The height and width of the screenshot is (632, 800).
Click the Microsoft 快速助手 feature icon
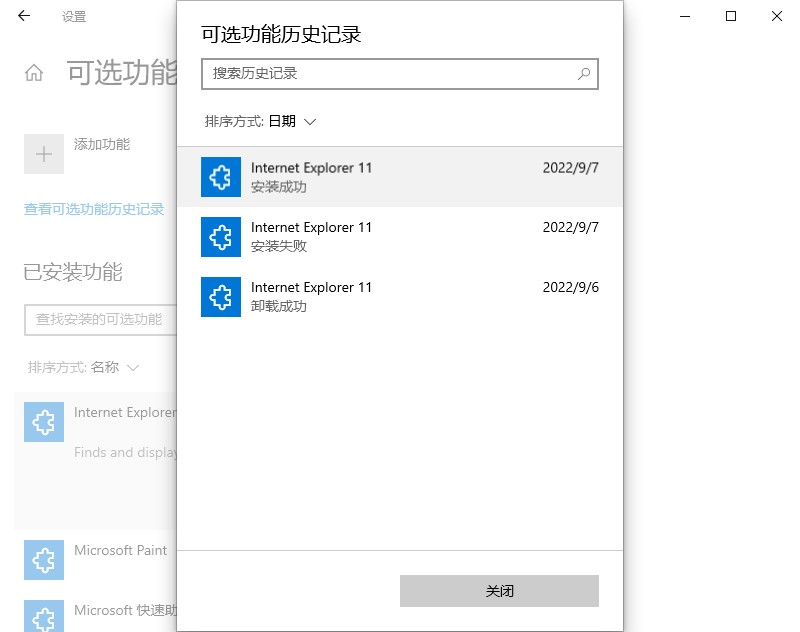click(44, 616)
